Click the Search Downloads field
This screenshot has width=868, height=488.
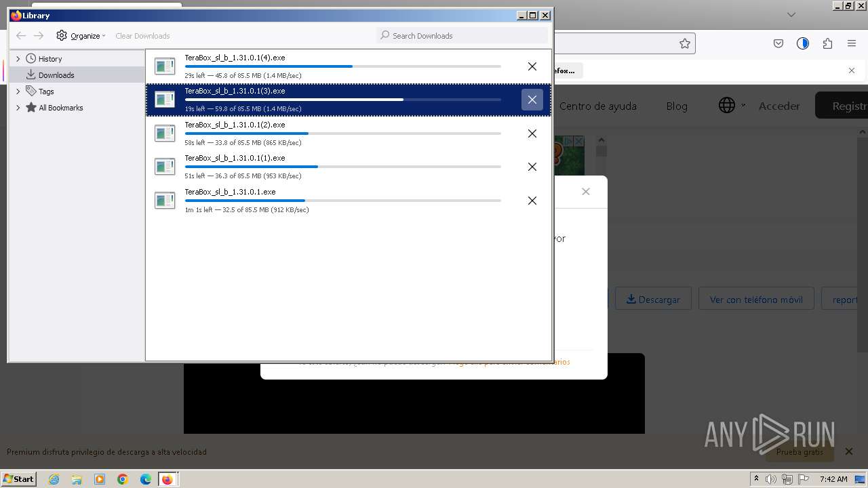click(462, 35)
